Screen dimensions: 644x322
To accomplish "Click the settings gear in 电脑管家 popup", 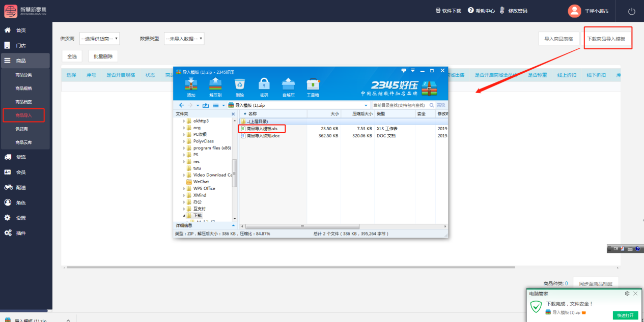I will (627, 294).
